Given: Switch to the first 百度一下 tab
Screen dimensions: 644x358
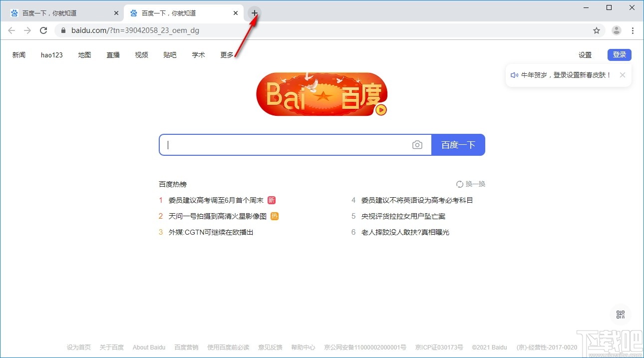Looking at the screenshot, I should (60, 13).
